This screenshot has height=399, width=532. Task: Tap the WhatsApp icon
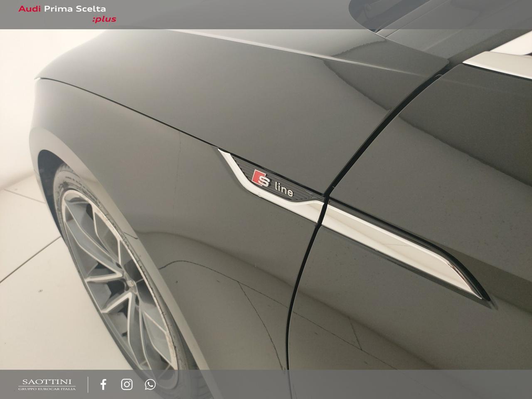[150, 384]
